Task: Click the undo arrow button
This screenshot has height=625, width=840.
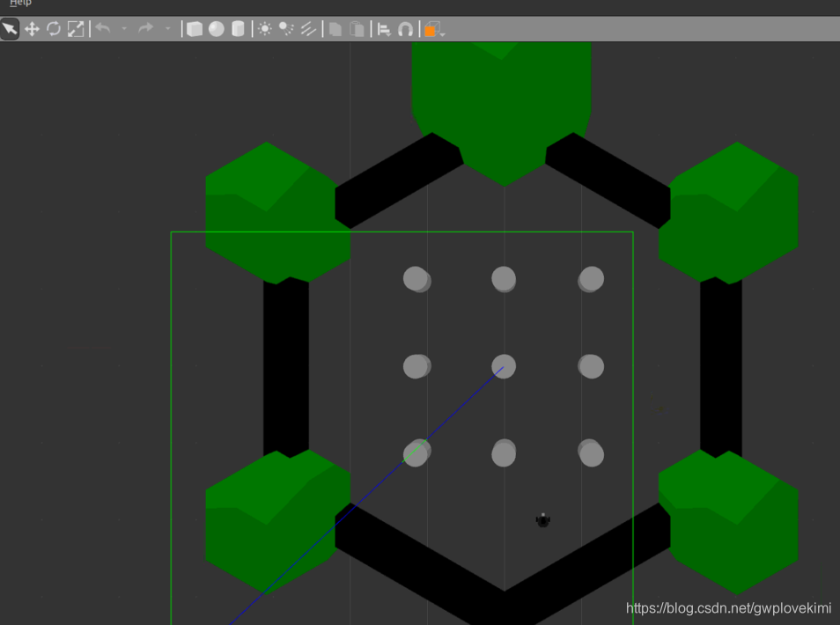Action: 103,28
